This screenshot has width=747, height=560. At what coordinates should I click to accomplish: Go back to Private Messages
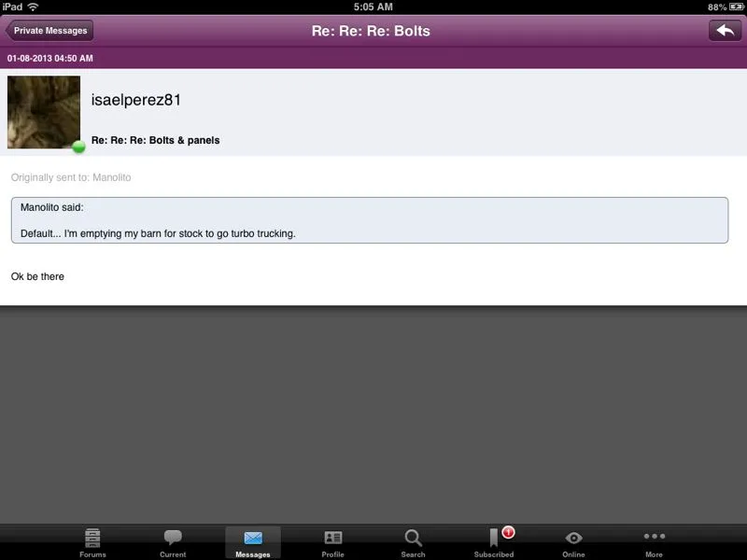click(50, 31)
